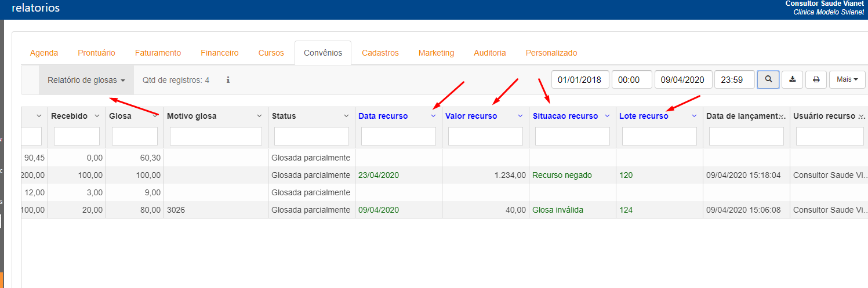This screenshot has width=868, height=288.
Task: Go to the Personalizado tab
Action: point(551,53)
